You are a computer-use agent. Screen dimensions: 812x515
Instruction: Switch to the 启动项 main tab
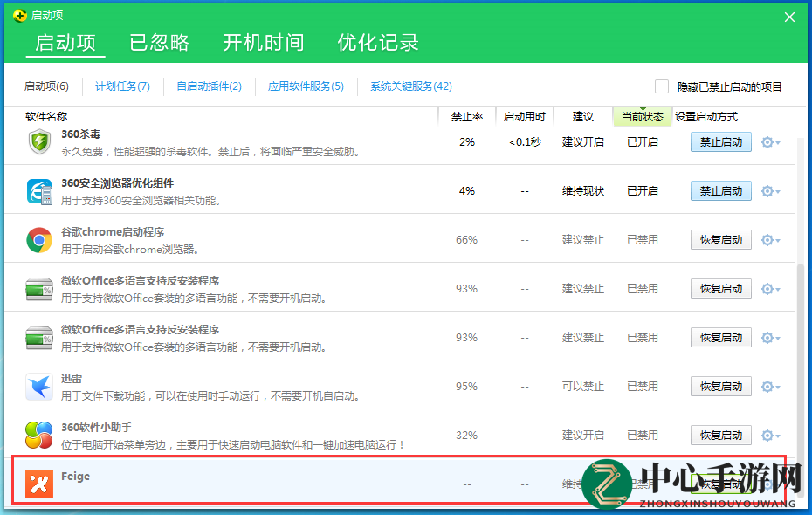[65, 43]
